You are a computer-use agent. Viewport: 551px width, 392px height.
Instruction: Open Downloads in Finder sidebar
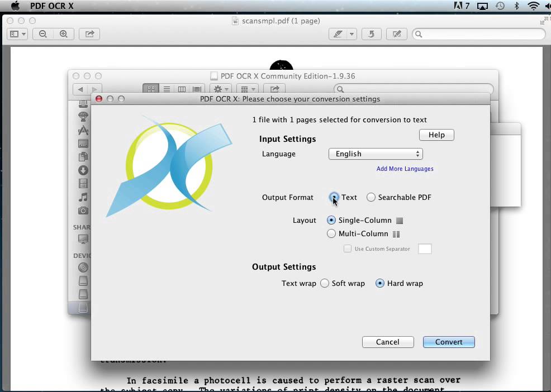click(83, 170)
